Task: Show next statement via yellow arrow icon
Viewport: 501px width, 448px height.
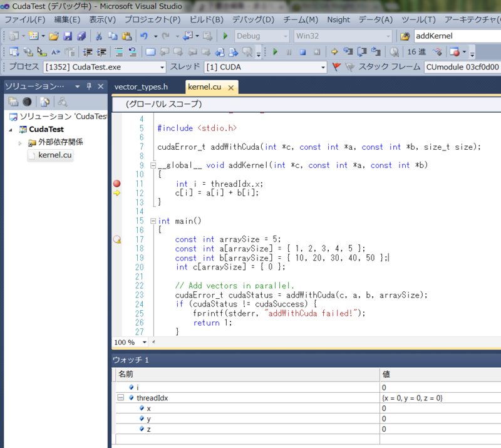Action: click(x=333, y=53)
